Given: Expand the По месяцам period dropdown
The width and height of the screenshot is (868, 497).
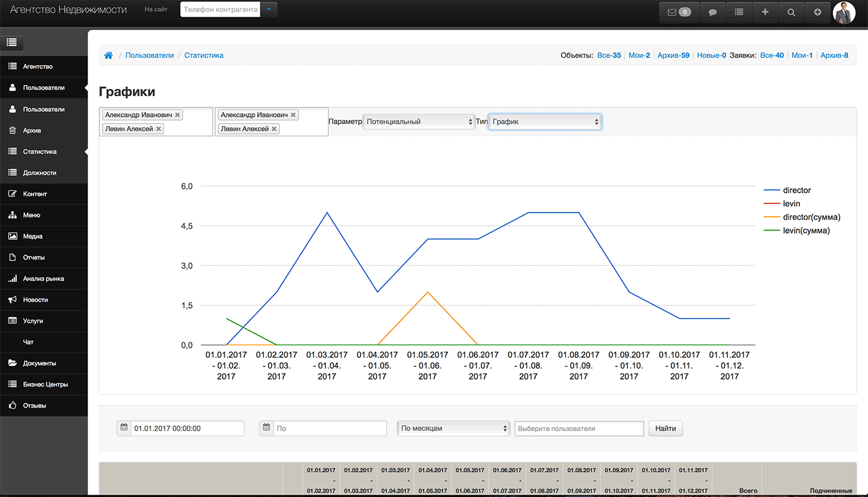Looking at the screenshot, I should pos(453,428).
